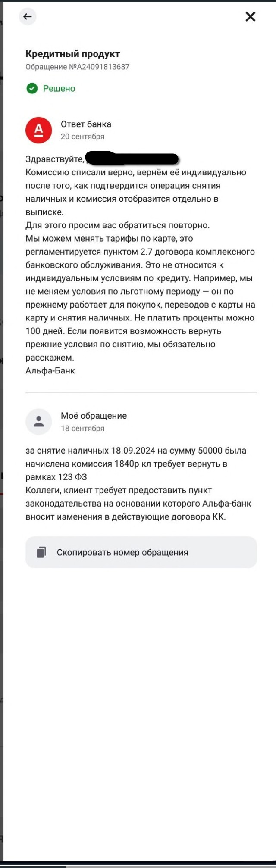Click the "18 сентября" request date
The width and height of the screenshot is (276, 868).
click(82, 428)
